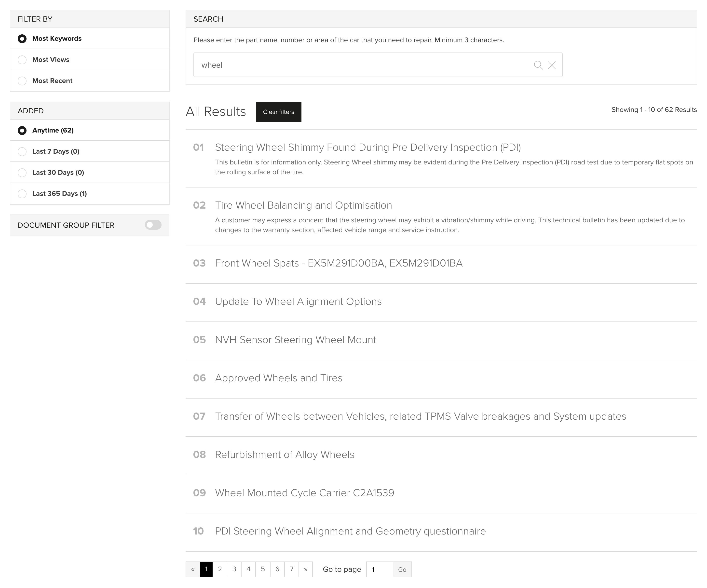Go to pagination page 5
707x588 pixels.
point(263,570)
